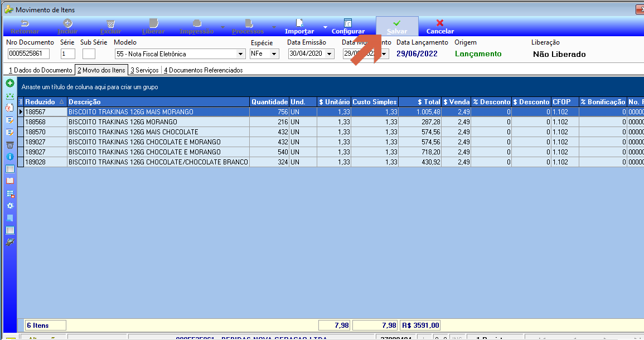644x340 pixels.
Task: Click the Não Liberado status text
Action: pyautogui.click(x=559, y=54)
